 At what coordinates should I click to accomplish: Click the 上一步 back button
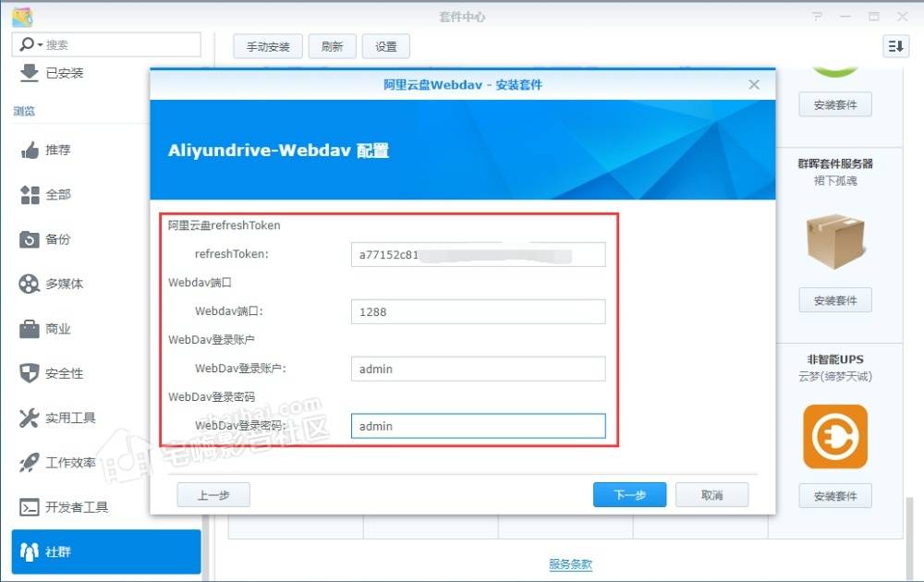tap(213, 495)
